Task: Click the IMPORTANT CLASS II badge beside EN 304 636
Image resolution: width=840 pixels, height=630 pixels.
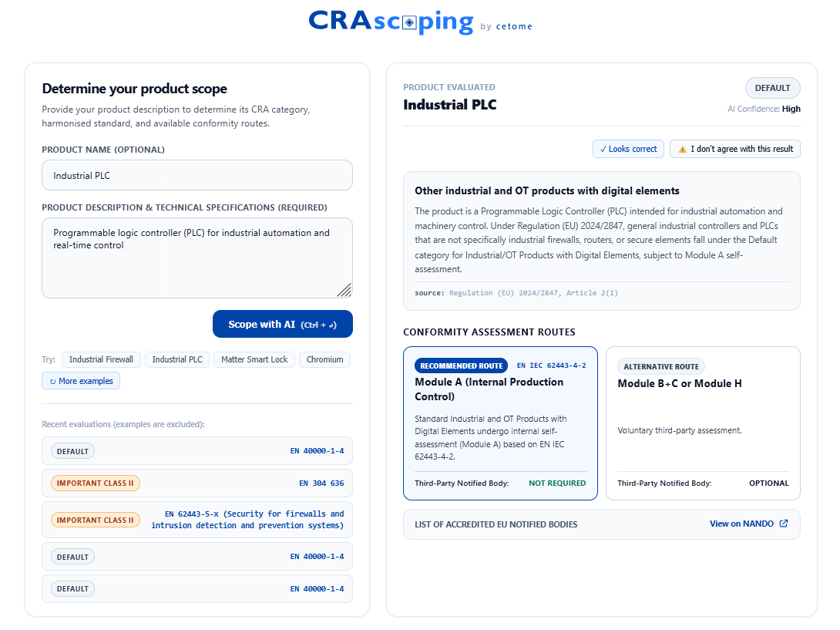Action: click(x=96, y=483)
